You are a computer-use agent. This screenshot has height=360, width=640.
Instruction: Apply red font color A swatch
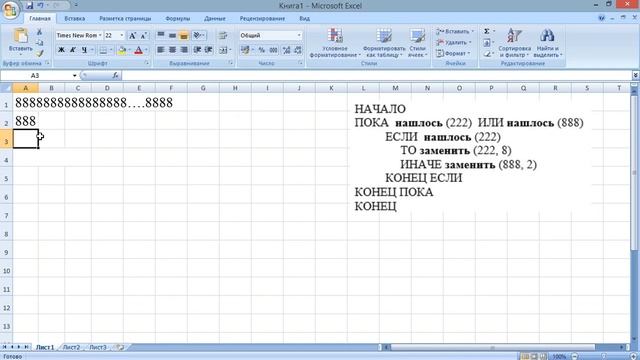tap(138, 50)
